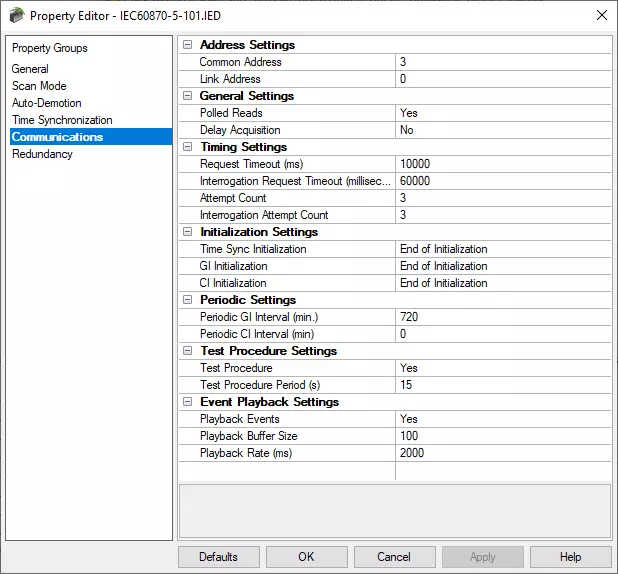This screenshot has height=574, width=618.
Task: Select the CI Initialization label
Action: tap(233, 283)
